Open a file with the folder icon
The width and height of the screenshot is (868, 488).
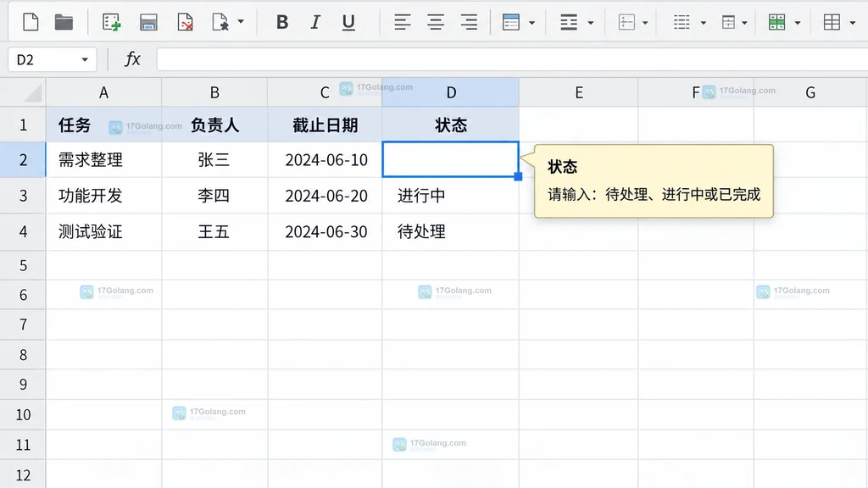coord(64,23)
